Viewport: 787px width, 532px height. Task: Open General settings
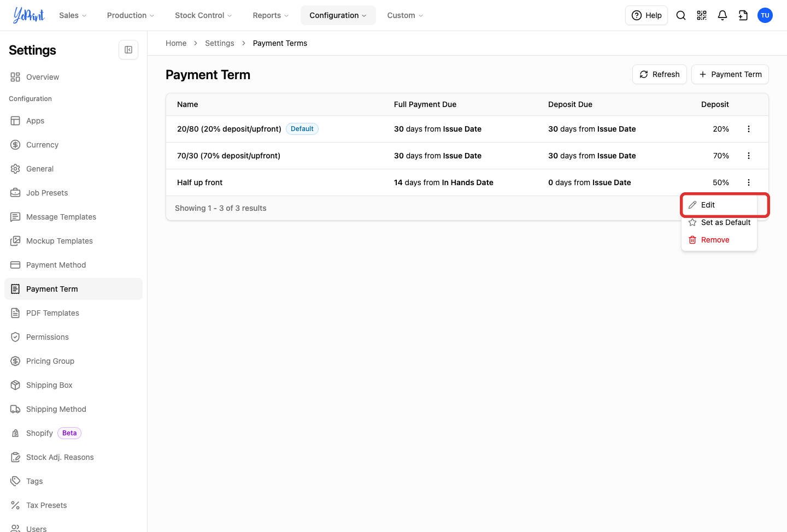(x=73, y=169)
